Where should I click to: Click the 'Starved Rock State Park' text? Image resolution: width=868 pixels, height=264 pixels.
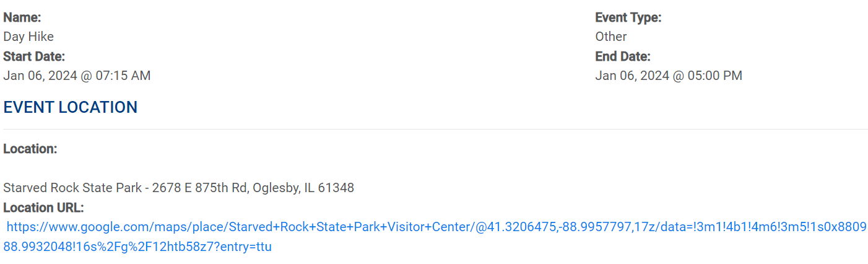(72, 187)
